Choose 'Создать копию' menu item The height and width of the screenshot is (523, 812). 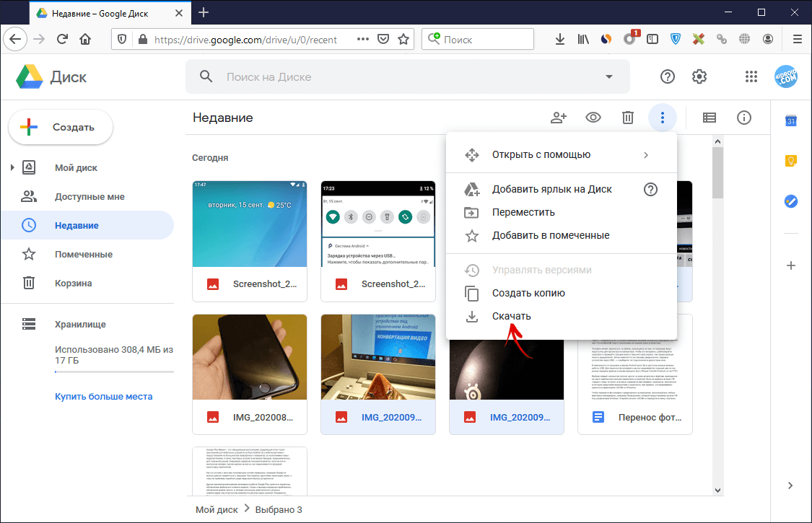(x=528, y=293)
